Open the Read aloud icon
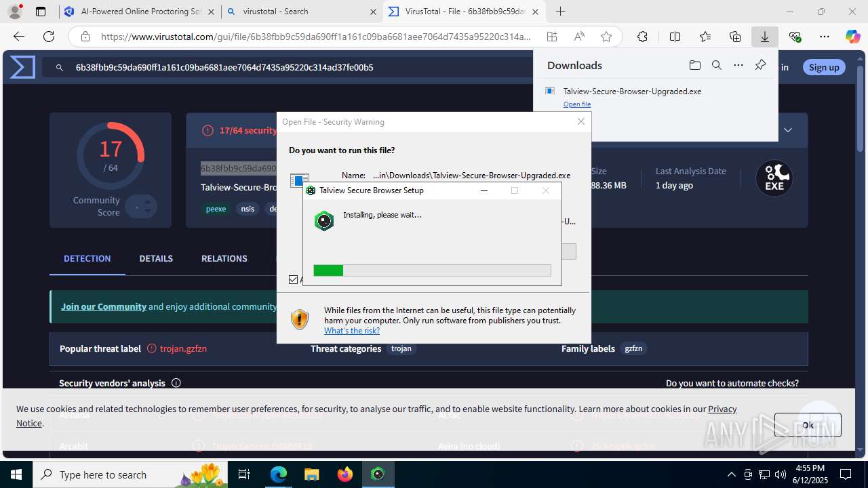This screenshot has width=868, height=488. [579, 37]
